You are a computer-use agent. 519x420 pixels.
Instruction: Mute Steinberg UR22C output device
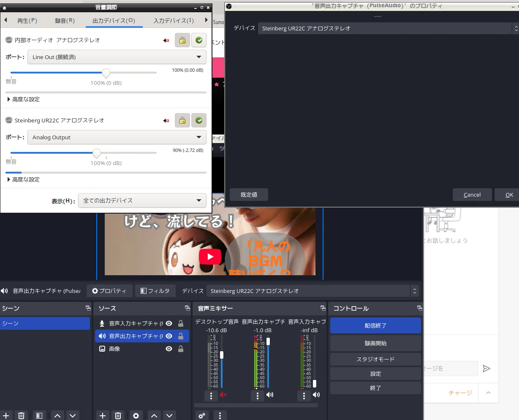coord(166,121)
